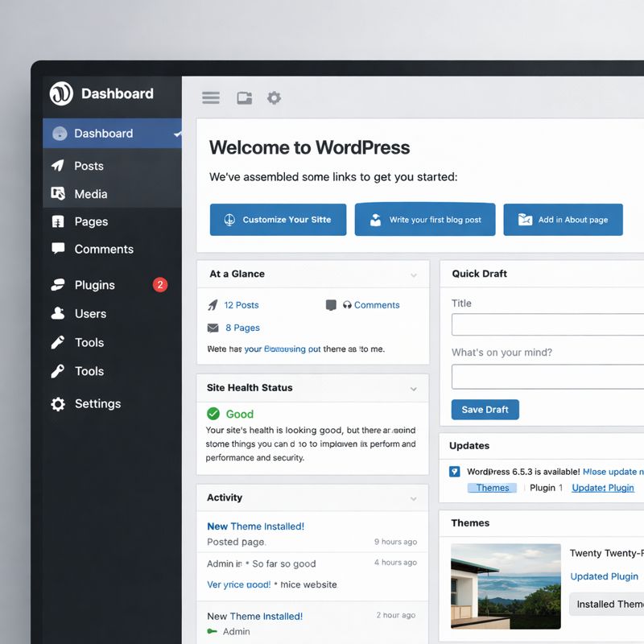644x644 pixels.
Task: Click the Comments speech bubble sidebar icon
Action: (58, 249)
